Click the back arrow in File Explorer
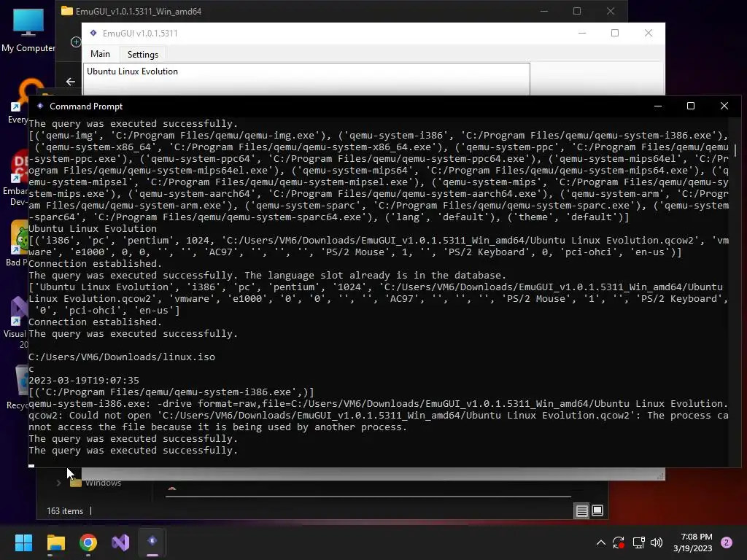Screen dimensions: 747x560 pos(71,82)
